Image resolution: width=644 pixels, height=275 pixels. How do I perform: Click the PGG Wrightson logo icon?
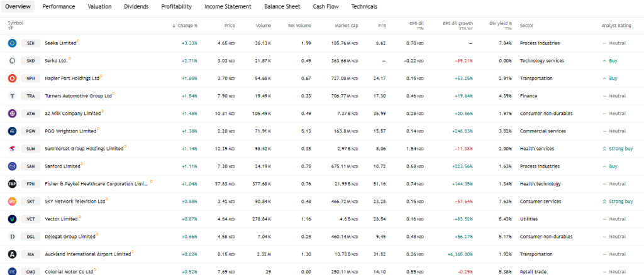(x=13, y=131)
